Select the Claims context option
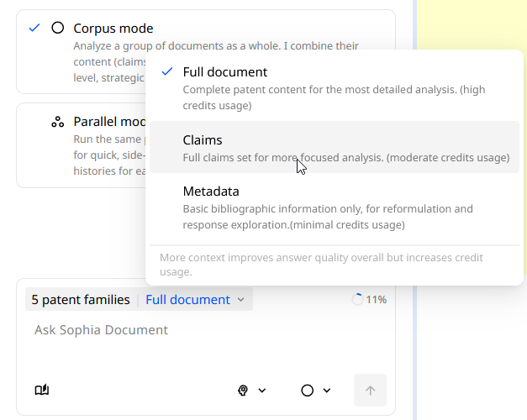The height and width of the screenshot is (420, 527). click(335, 148)
